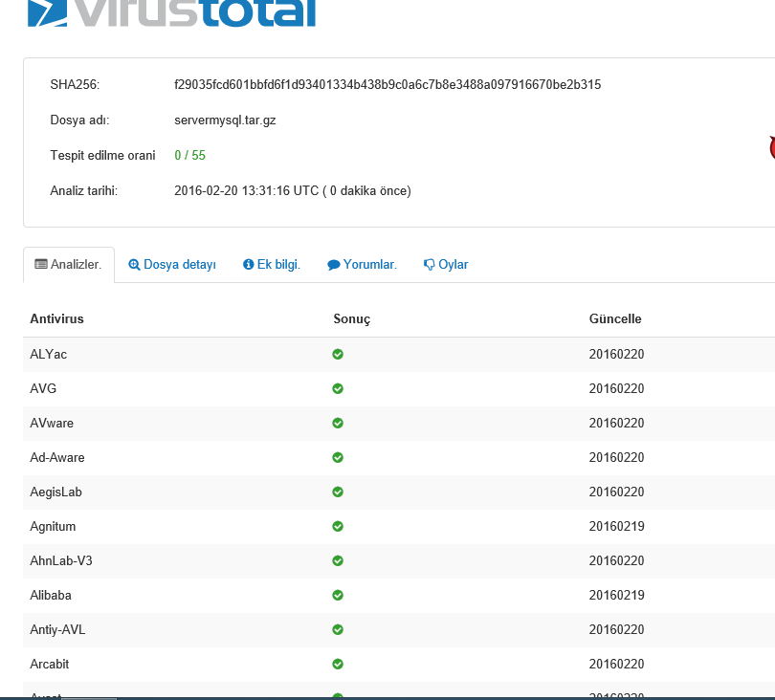Click the Alibaba antivirus name
The height and width of the screenshot is (700, 775).
click(51, 595)
